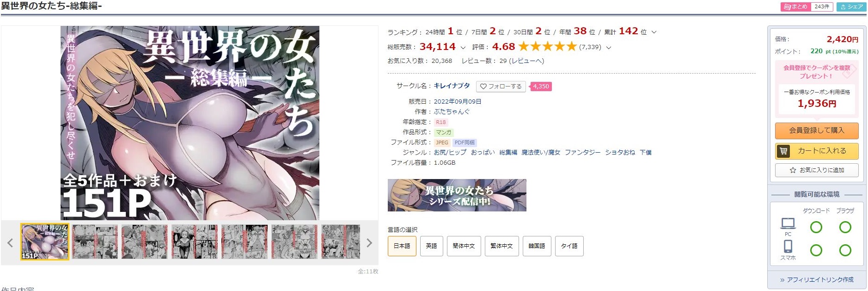Image resolution: width=868 pixels, height=291 pixels.
Task: Open the アフィリエイトリンク作成 link
Action: pos(816,279)
